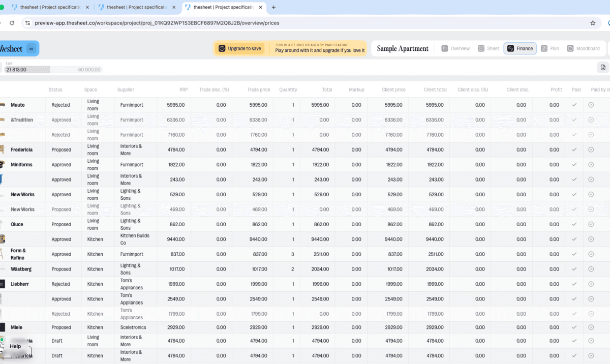The height and width of the screenshot is (364, 610).
Task: Select the Muuto brand name
Action: (18, 105)
